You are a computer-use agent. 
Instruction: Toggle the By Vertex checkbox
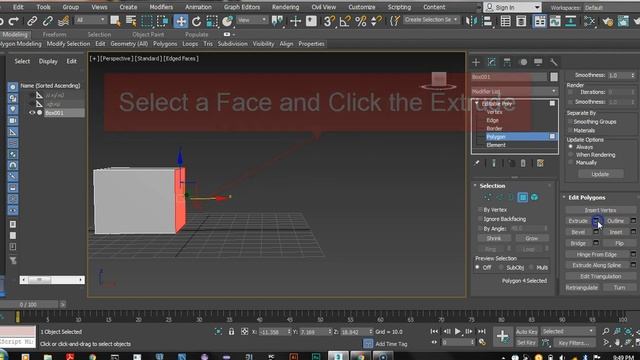[480, 210]
